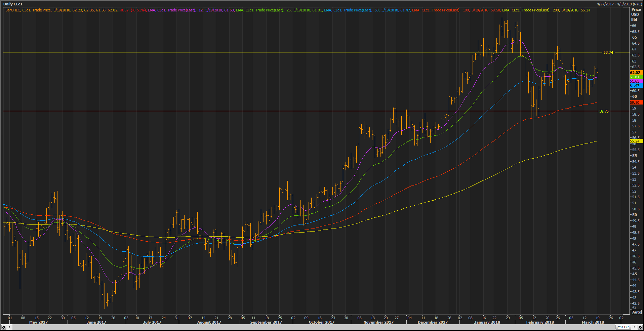Click the red 59.50 EMA value tag
The width and height of the screenshot is (644, 331).
point(636,102)
